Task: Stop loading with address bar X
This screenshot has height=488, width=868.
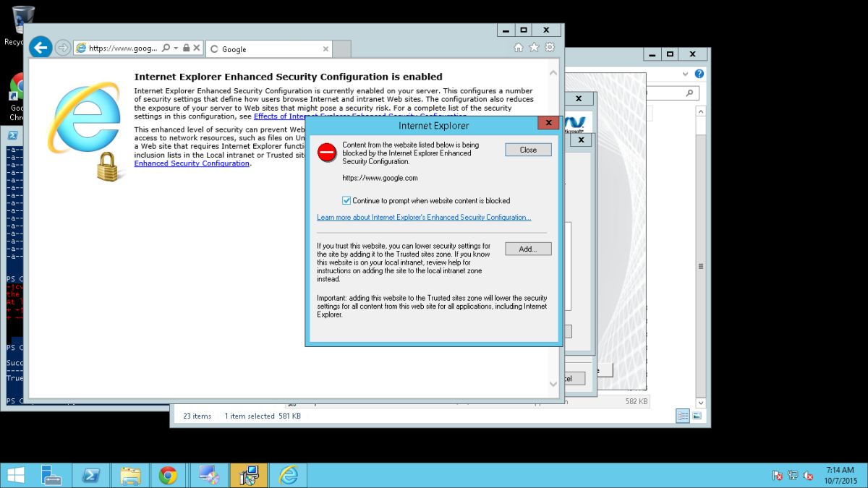Action: (x=196, y=48)
